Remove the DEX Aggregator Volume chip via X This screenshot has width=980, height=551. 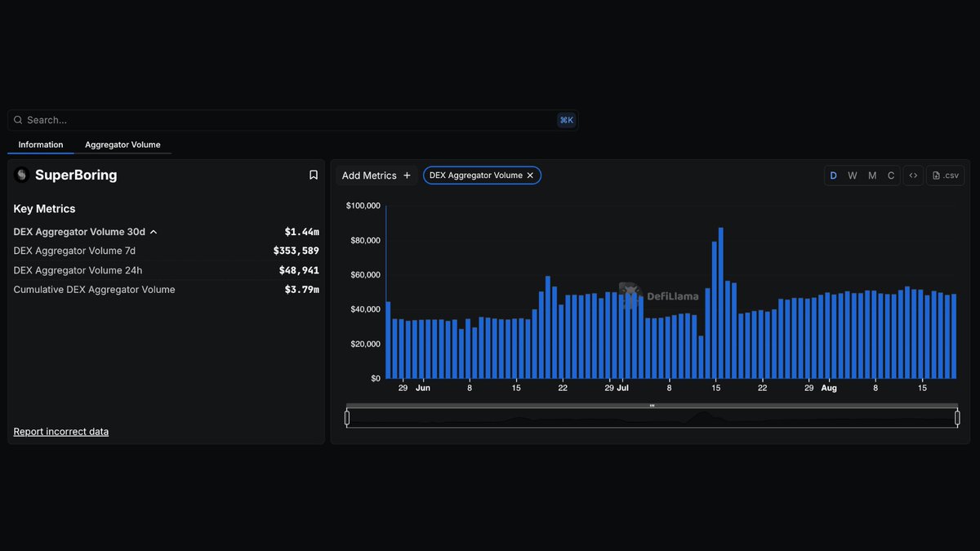[530, 176]
